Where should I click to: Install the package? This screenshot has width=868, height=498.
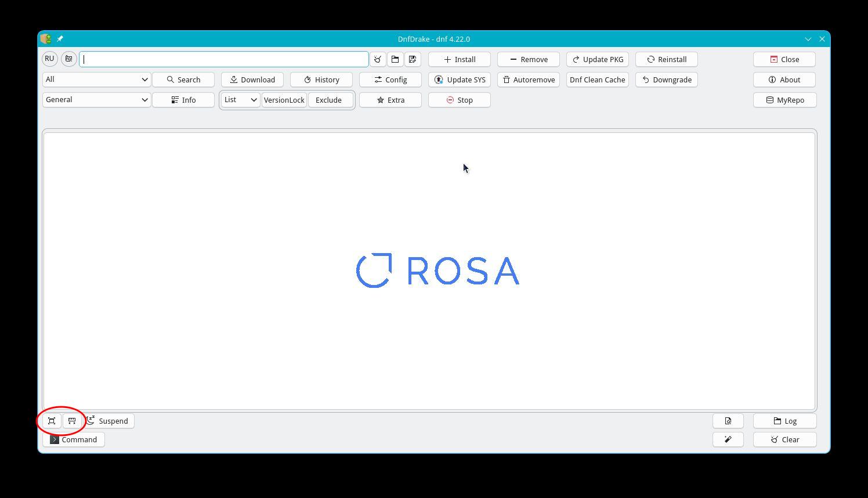[x=460, y=59]
